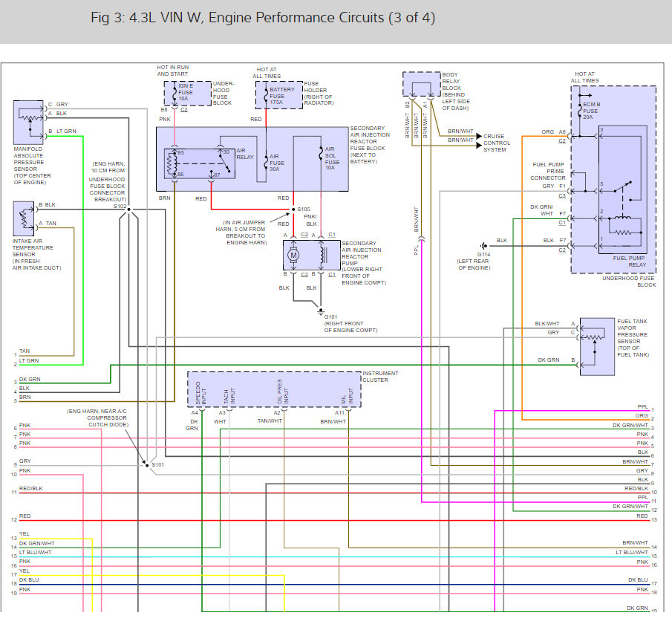Click the "OIL PRES INPUT" label in the cluster
Viewport: 672px width, 627px height.
pyautogui.click(x=283, y=392)
